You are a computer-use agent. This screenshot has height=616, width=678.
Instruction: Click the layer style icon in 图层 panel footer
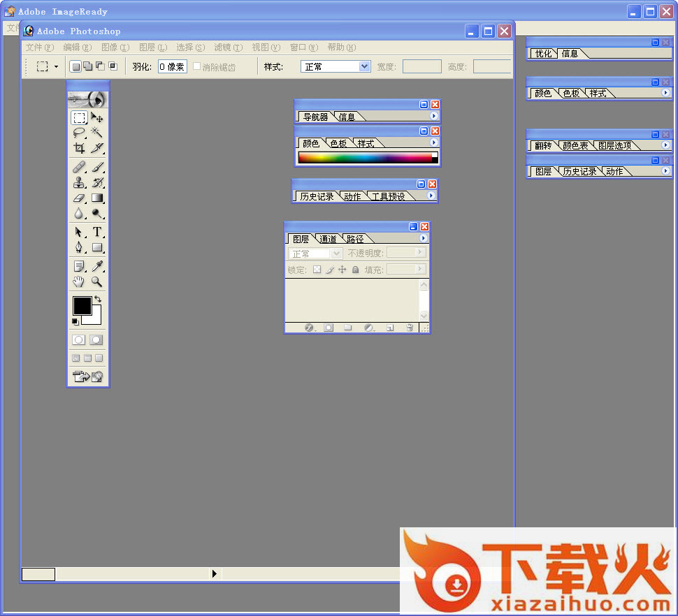(309, 328)
